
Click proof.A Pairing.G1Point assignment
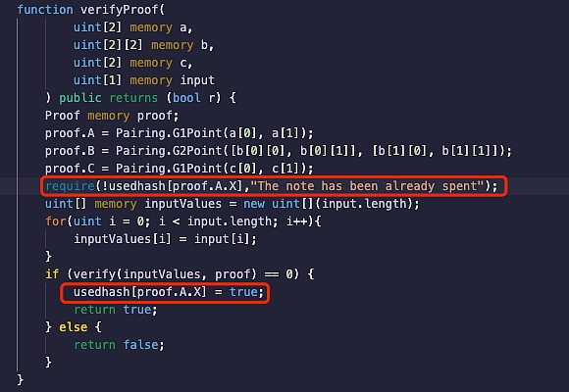click(x=180, y=133)
